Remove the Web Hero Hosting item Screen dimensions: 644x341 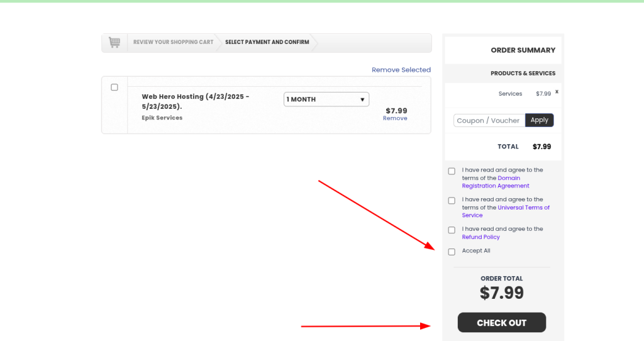[x=395, y=118]
